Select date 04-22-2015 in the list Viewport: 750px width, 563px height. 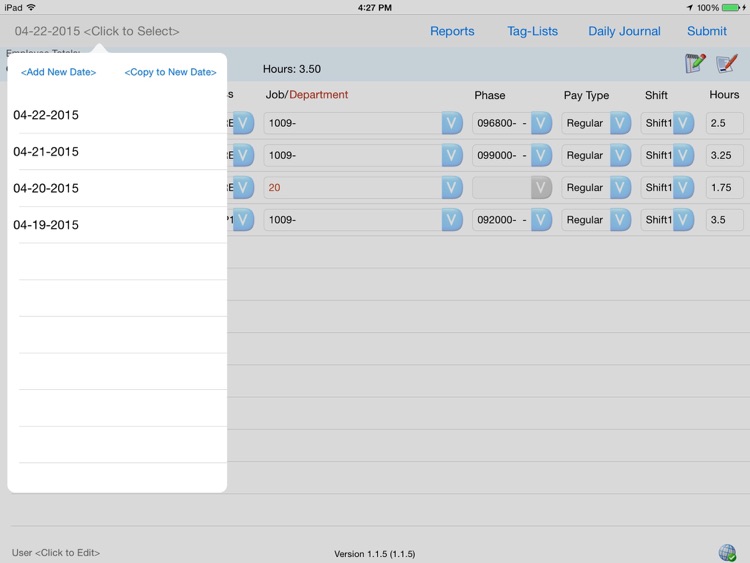117,115
